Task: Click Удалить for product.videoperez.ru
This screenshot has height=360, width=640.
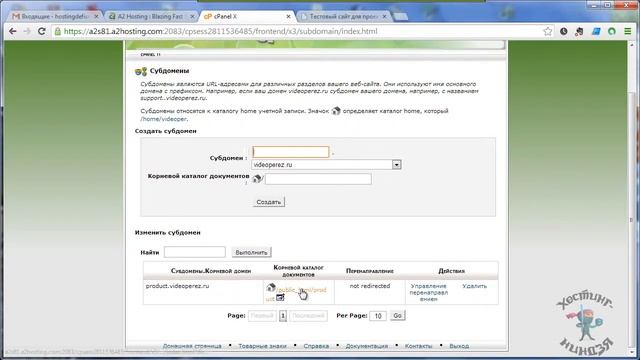Action: [x=474, y=286]
